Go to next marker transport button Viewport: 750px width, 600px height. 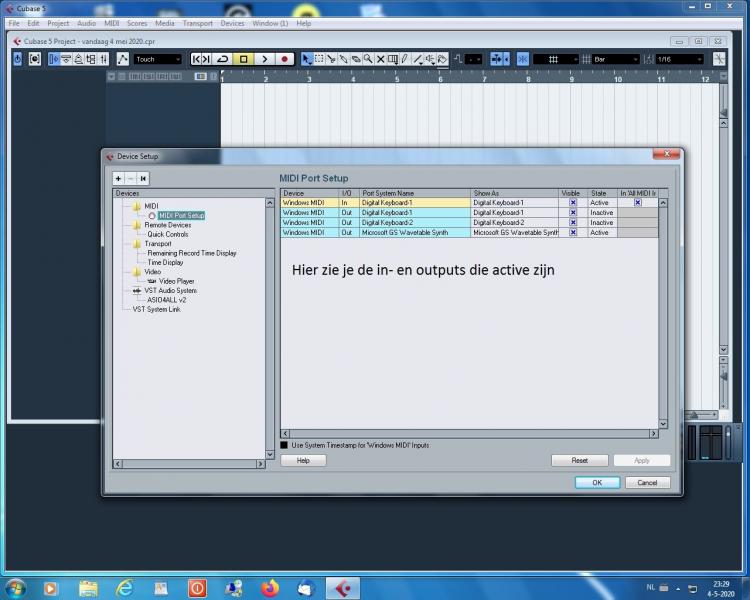coord(206,59)
